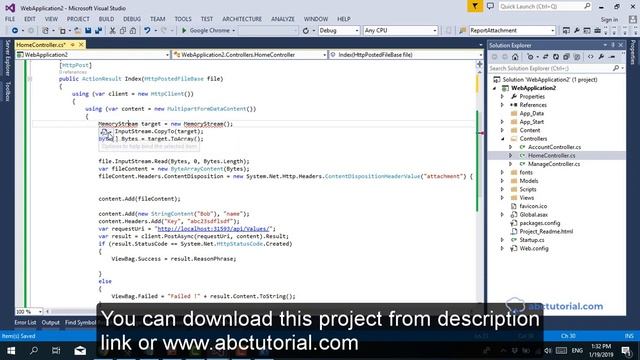Open Task View from the taskbar

(x=56, y=350)
